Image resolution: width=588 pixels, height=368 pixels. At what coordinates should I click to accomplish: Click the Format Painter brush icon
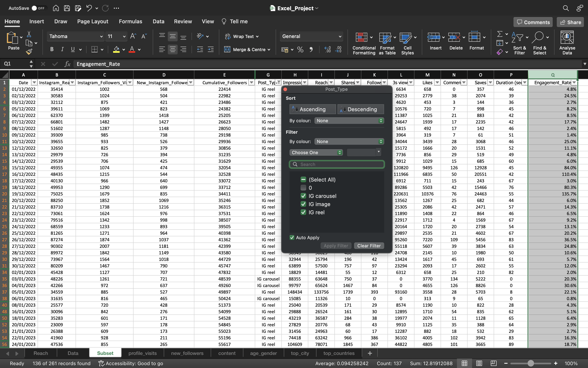29,52
